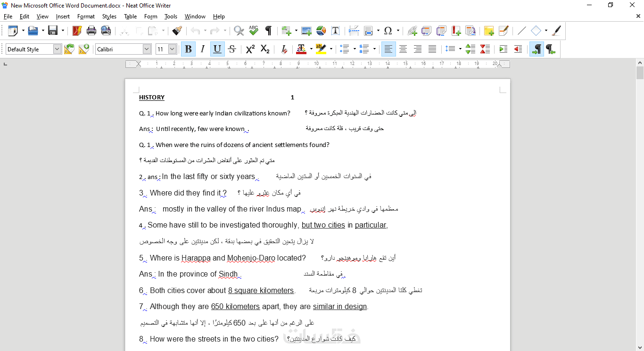Image resolution: width=644 pixels, height=351 pixels.
Task: Expand bullet list options arrow
Action: [355, 49]
